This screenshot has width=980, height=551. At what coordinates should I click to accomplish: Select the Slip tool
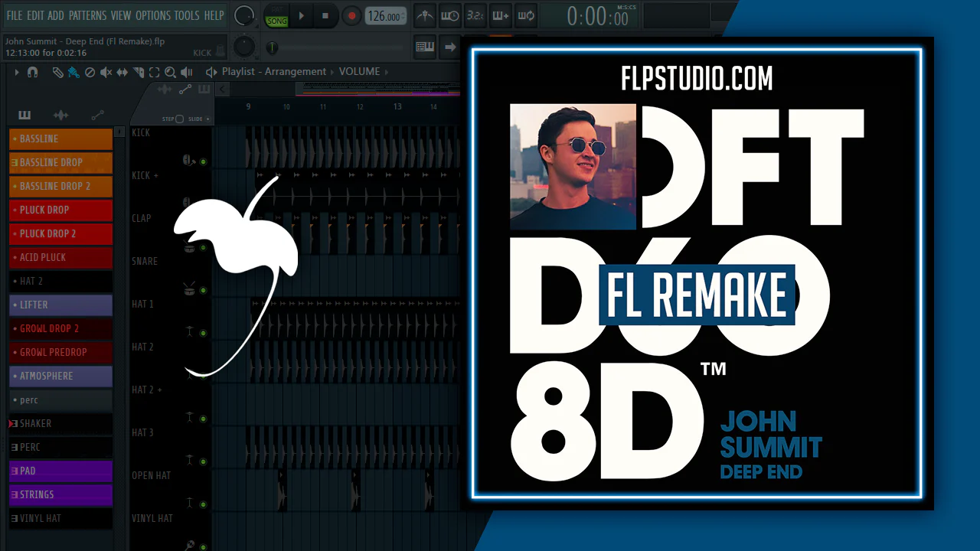point(122,72)
